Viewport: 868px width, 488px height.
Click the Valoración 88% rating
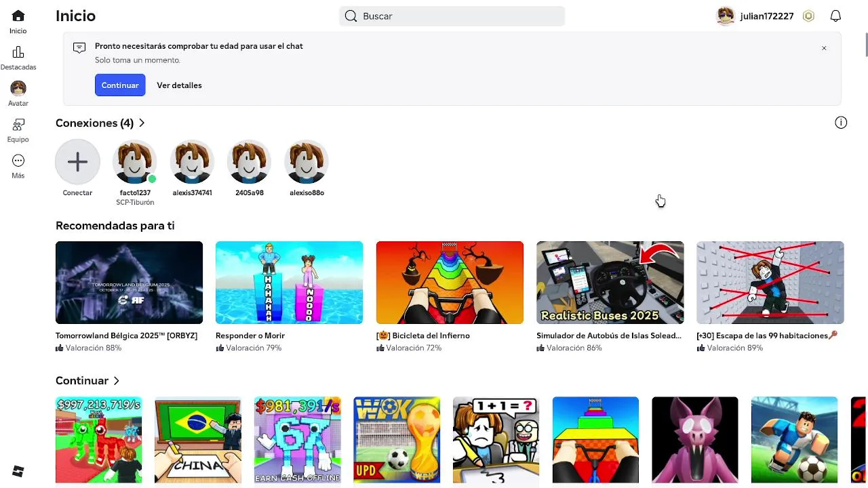pos(89,348)
